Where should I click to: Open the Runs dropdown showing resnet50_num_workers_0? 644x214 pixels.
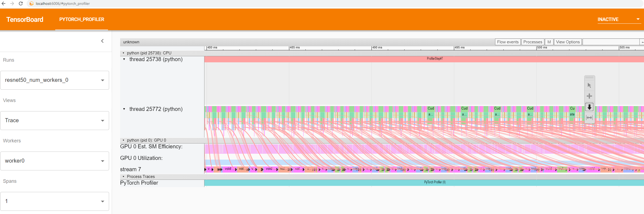coord(55,80)
